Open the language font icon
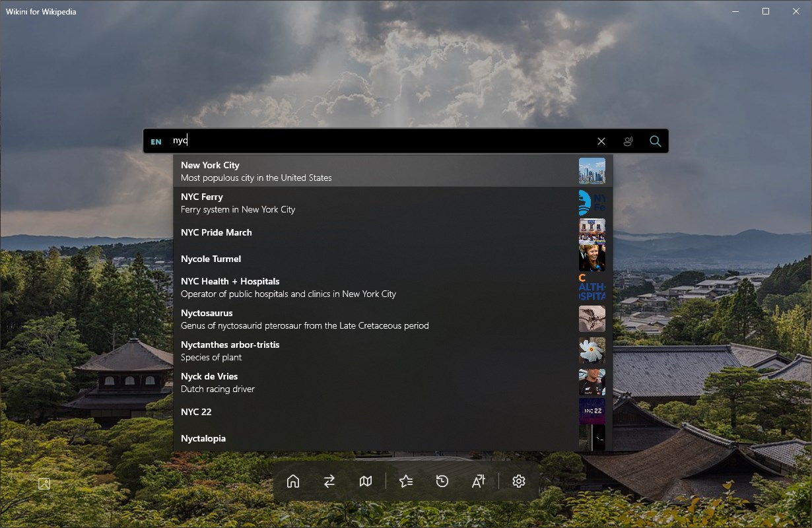The height and width of the screenshot is (528, 812). click(479, 481)
